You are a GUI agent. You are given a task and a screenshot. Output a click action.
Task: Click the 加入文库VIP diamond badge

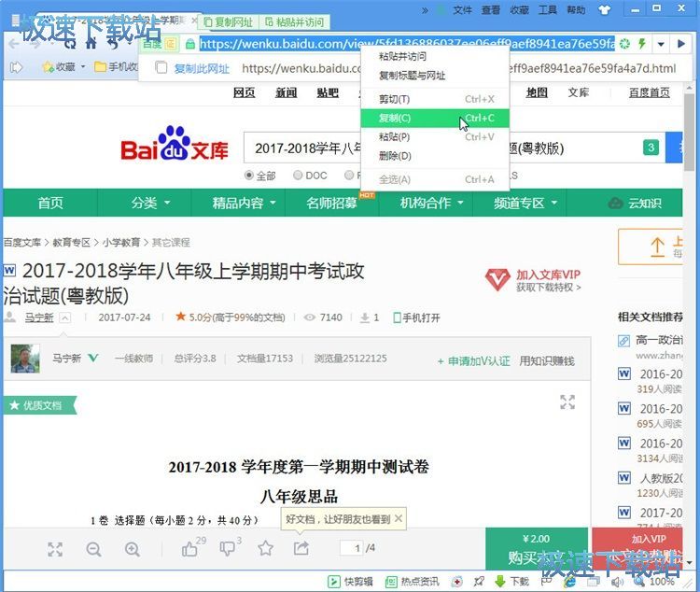click(x=533, y=280)
